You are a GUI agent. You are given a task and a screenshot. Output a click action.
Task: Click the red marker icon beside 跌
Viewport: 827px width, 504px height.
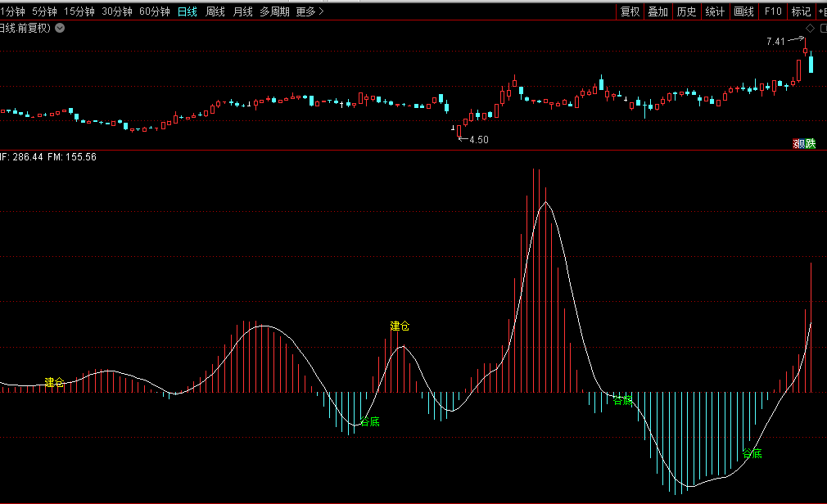pos(797,143)
